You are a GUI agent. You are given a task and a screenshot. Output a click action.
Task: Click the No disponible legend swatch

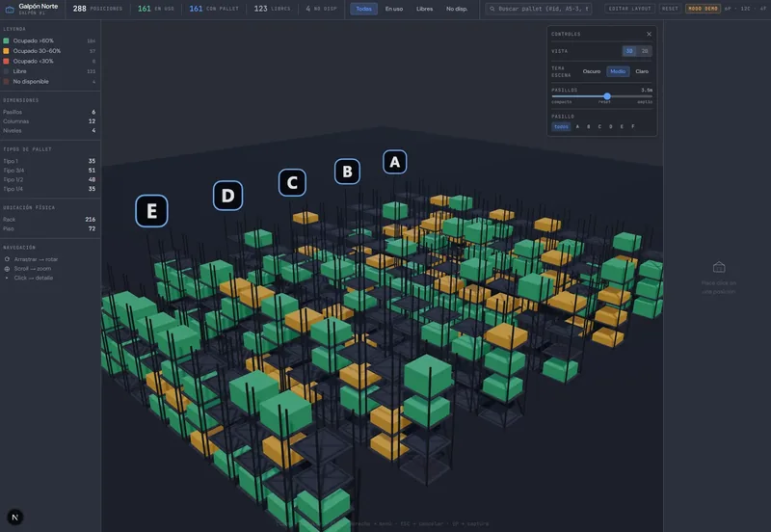pos(6,82)
